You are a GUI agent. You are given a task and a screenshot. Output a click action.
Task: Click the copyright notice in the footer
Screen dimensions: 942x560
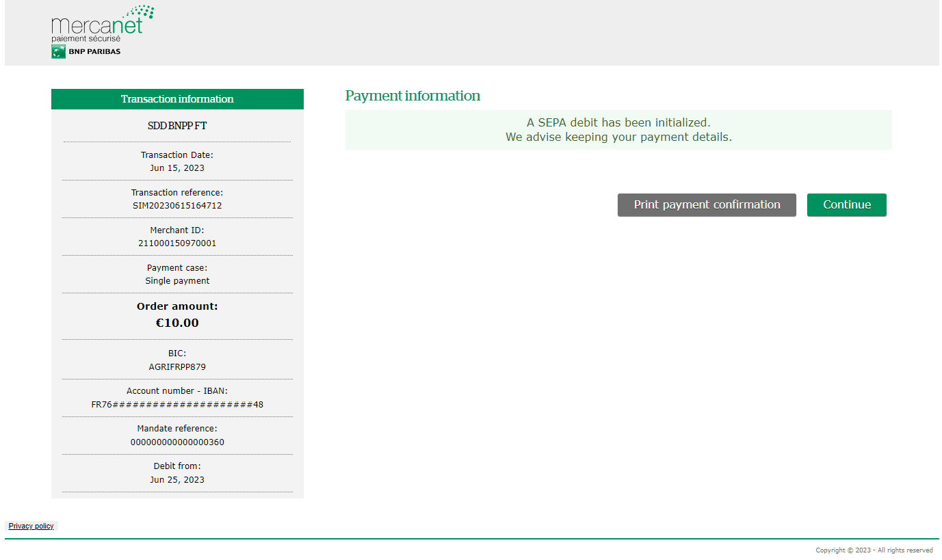click(874, 550)
